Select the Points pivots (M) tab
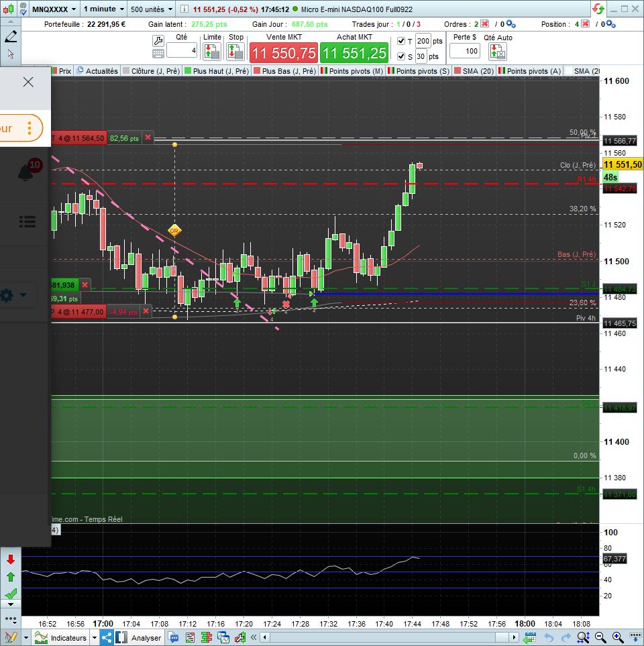The height and width of the screenshot is (646, 644). click(352, 71)
